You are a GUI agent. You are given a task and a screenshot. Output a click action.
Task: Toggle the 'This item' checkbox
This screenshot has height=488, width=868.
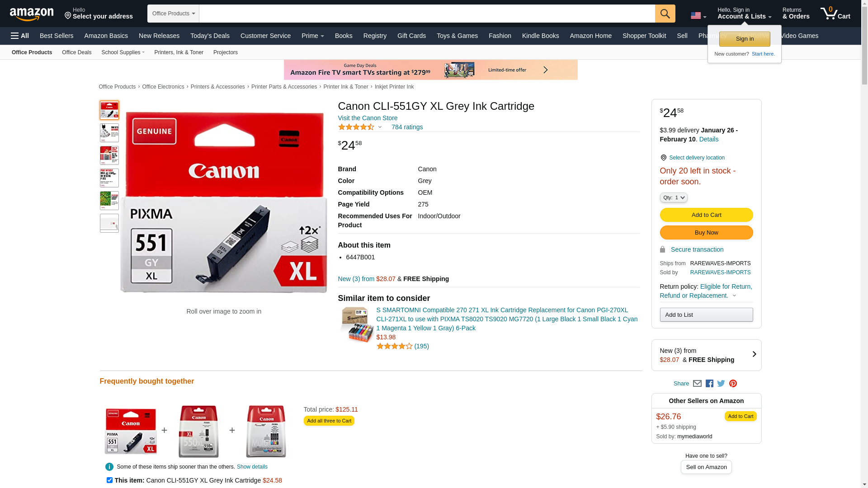(x=109, y=480)
